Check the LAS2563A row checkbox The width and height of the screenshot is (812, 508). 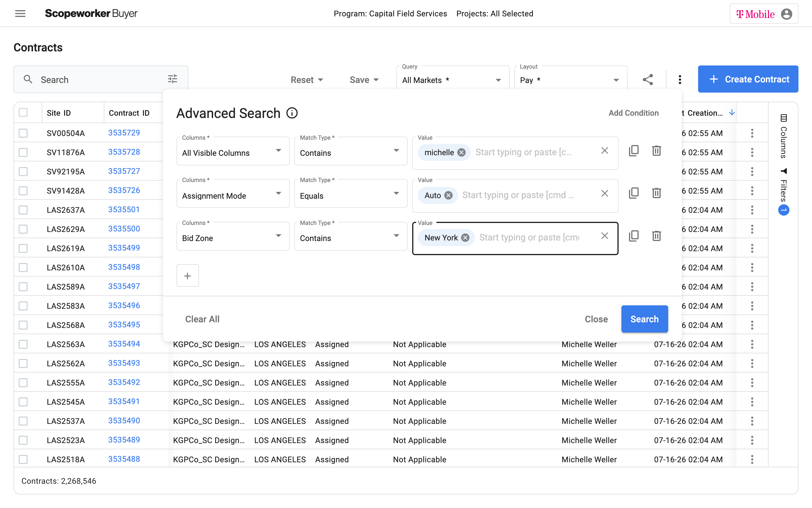coord(23,344)
